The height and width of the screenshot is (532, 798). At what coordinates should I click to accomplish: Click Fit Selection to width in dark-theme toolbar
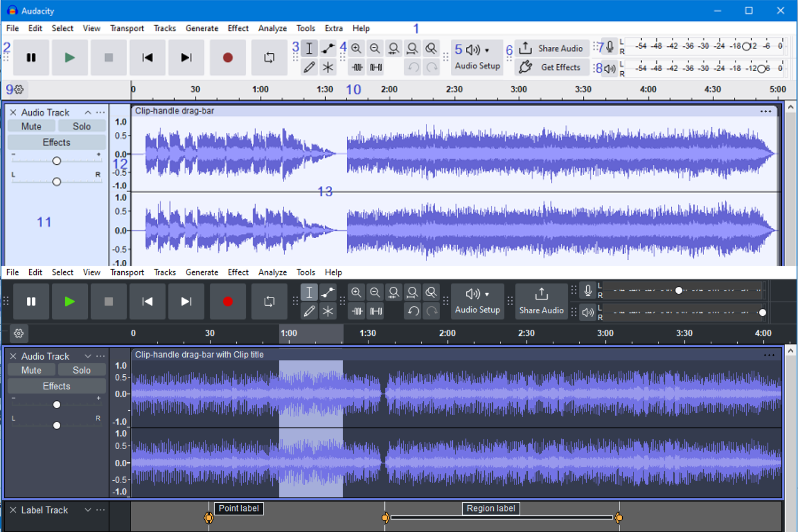pos(394,293)
